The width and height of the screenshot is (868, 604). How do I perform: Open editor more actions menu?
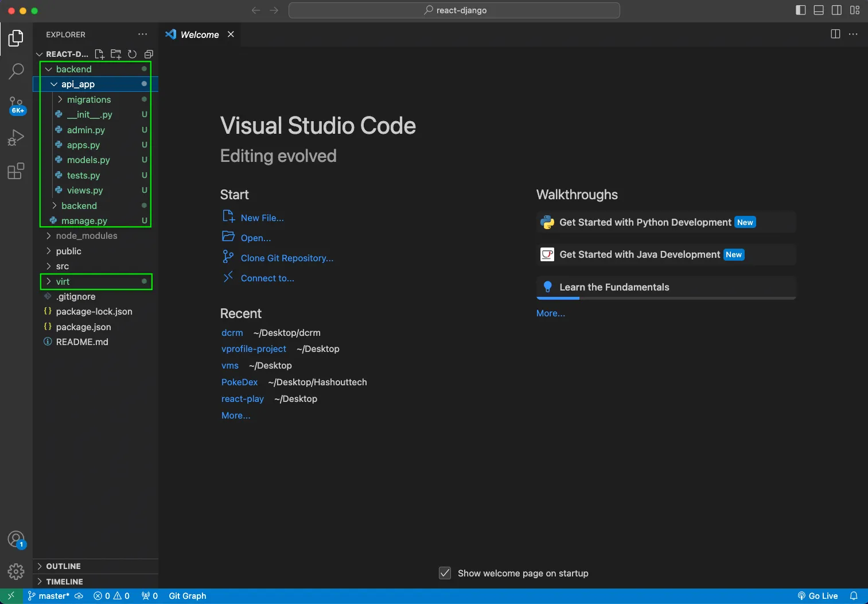(853, 34)
